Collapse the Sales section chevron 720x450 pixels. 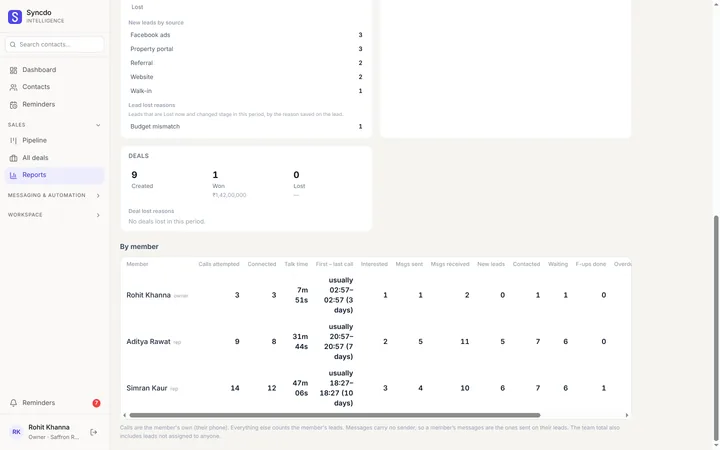(x=98, y=125)
